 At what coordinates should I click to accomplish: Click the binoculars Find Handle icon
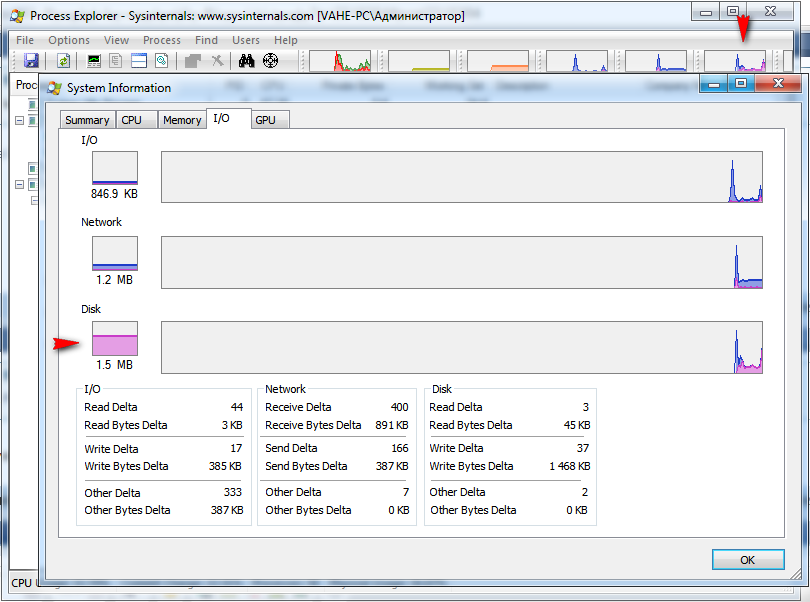coord(247,61)
